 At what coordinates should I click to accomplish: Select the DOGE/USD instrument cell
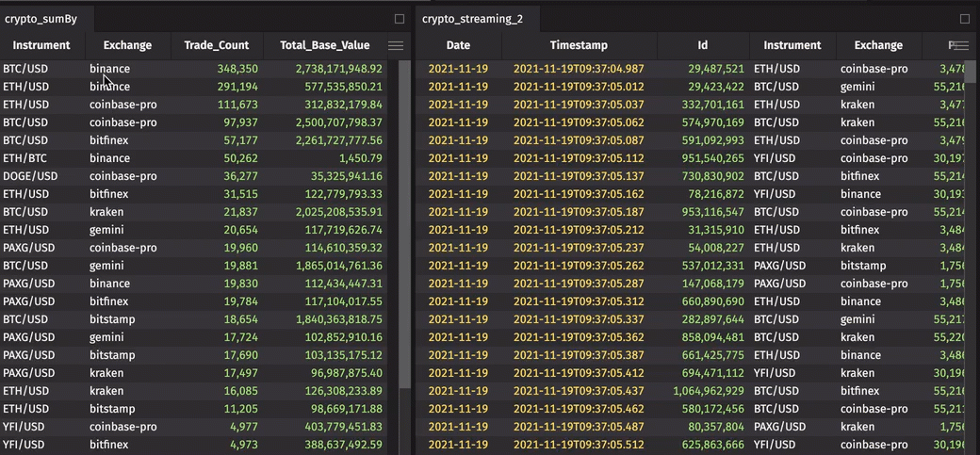coord(30,176)
